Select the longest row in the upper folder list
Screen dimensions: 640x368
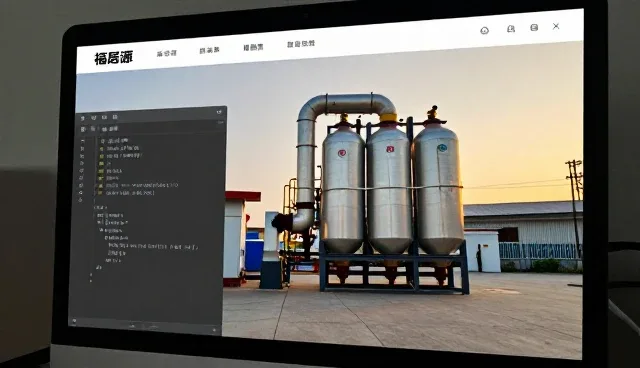click(x=138, y=185)
